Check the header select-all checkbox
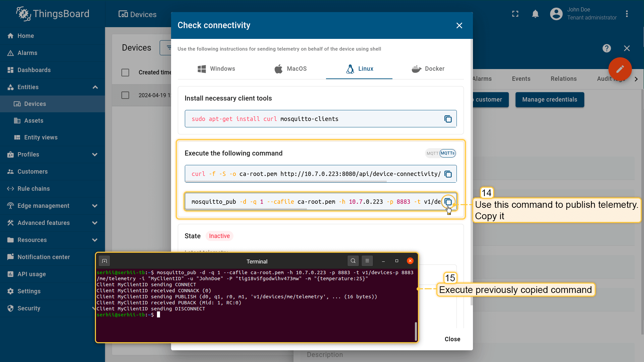Image resolution: width=644 pixels, height=362 pixels. (125, 72)
